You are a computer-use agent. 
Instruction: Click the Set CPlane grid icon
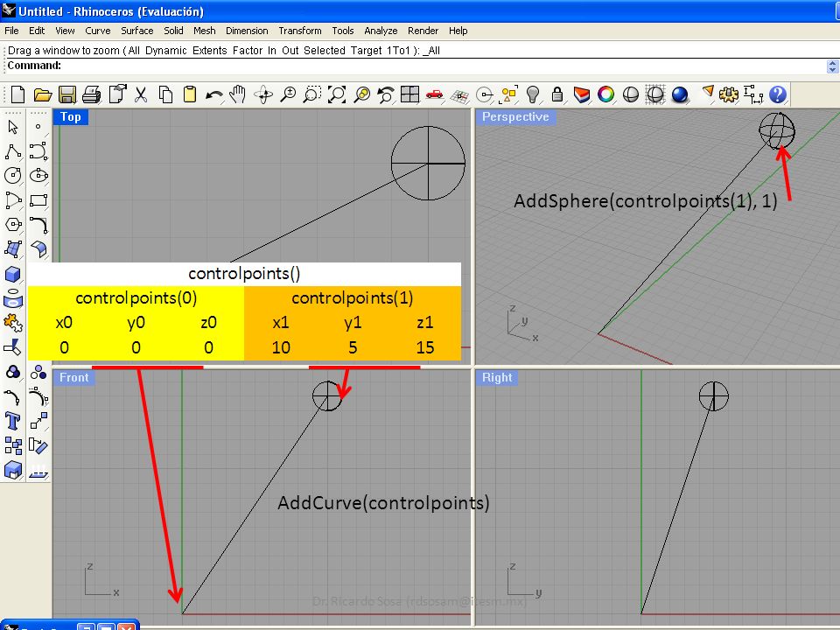[x=459, y=96]
